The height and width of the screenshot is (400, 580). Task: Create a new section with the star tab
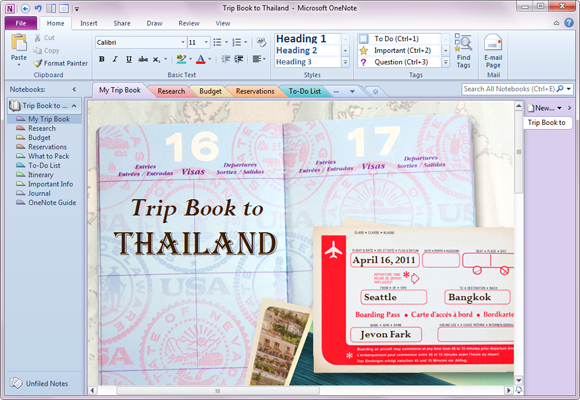pos(375,91)
